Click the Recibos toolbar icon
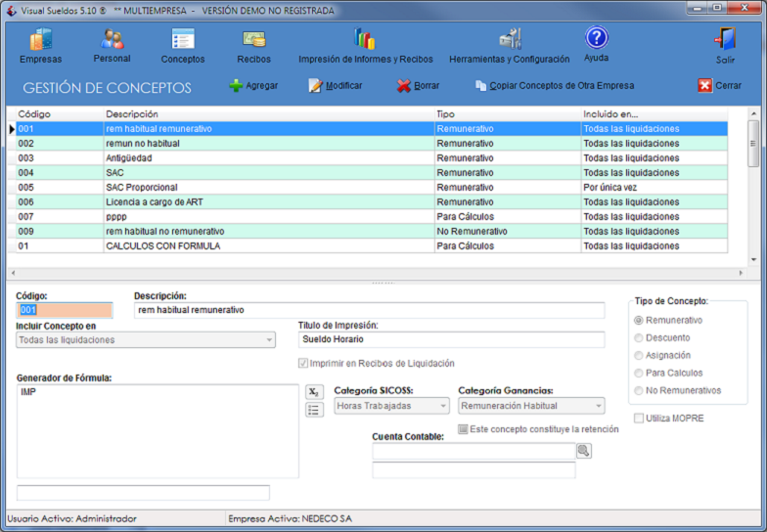The width and height of the screenshot is (767, 532). pyautogui.click(x=254, y=40)
